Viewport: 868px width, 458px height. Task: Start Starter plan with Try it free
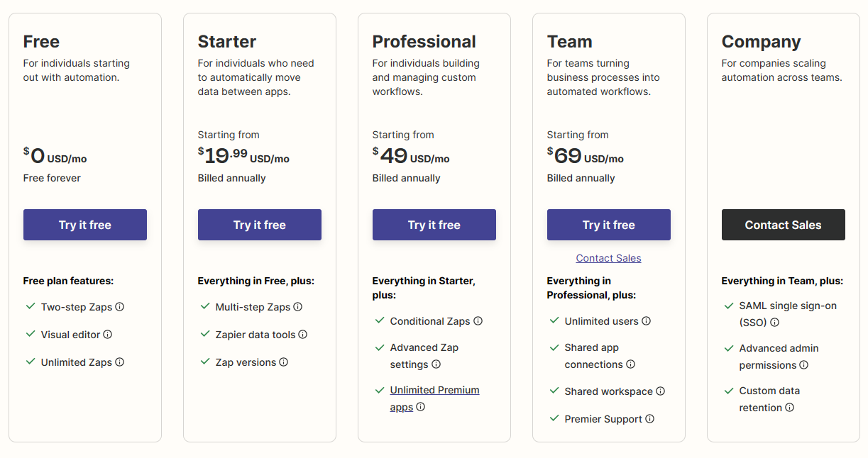pyautogui.click(x=260, y=225)
